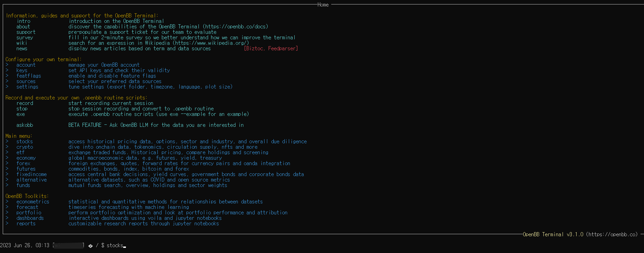Click the 'dashboards' toolkit entry

pos(30,218)
